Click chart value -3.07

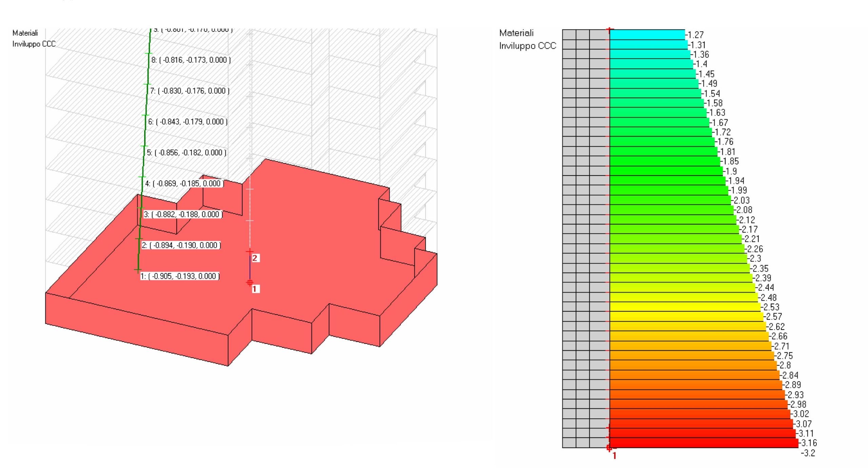[x=803, y=424]
